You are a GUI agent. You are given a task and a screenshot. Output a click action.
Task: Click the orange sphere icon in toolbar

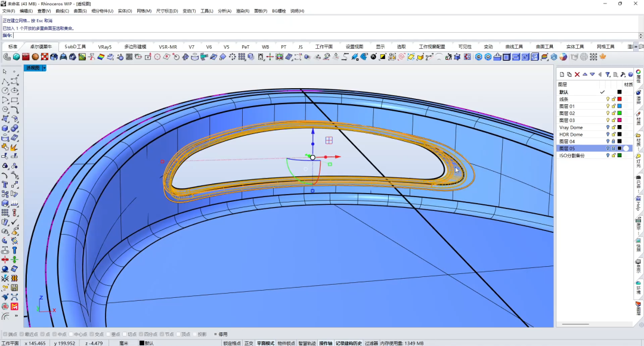[35, 57]
